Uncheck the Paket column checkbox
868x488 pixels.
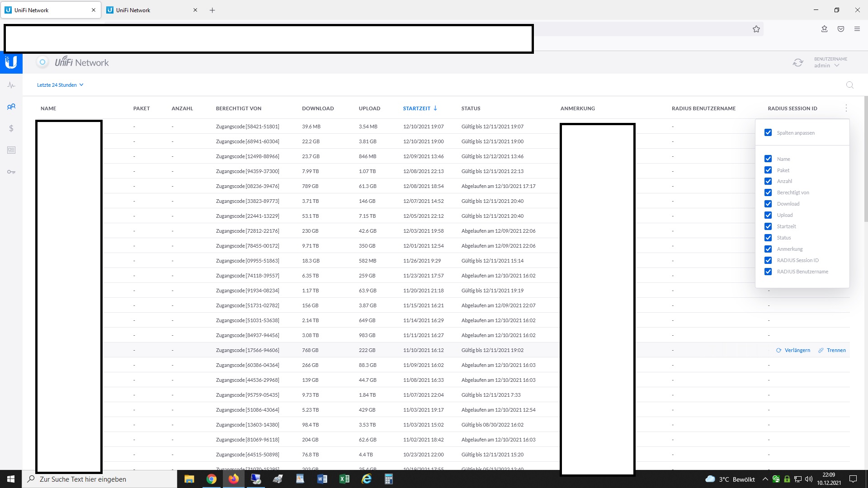point(768,170)
